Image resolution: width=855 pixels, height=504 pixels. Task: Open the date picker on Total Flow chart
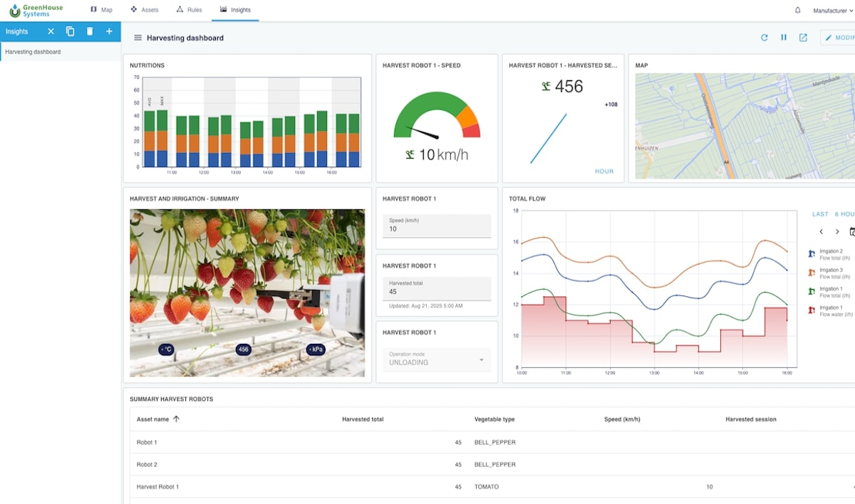coord(852,231)
